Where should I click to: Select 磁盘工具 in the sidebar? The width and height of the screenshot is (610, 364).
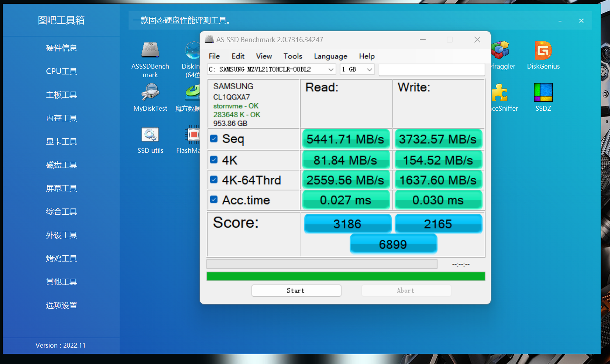click(x=62, y=165)
